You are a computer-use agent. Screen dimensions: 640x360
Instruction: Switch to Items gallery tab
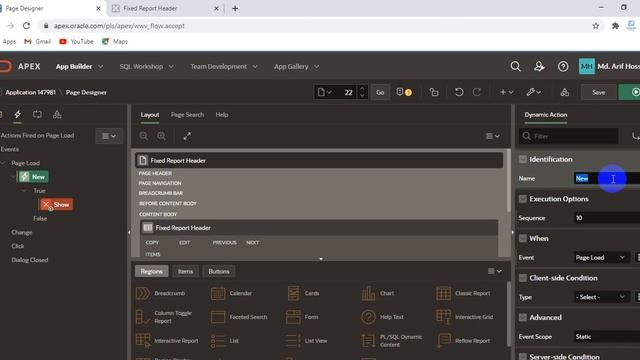[185, 271]
